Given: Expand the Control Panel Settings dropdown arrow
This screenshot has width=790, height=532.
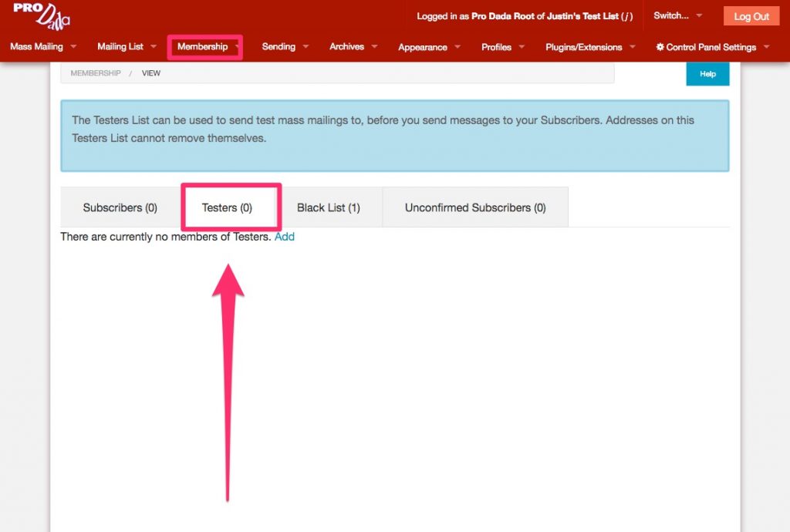Looking at the screenshot, I should pos(766,47).
